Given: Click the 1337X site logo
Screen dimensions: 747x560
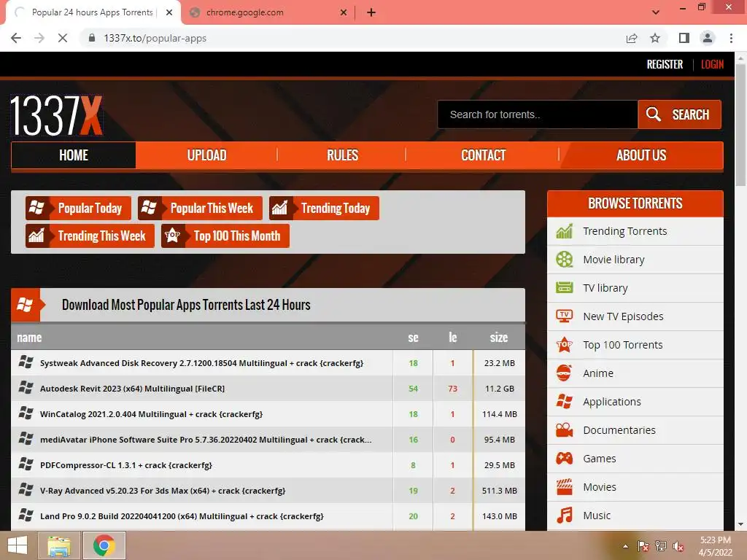Looking at the screenshot, I should (56, 116).
